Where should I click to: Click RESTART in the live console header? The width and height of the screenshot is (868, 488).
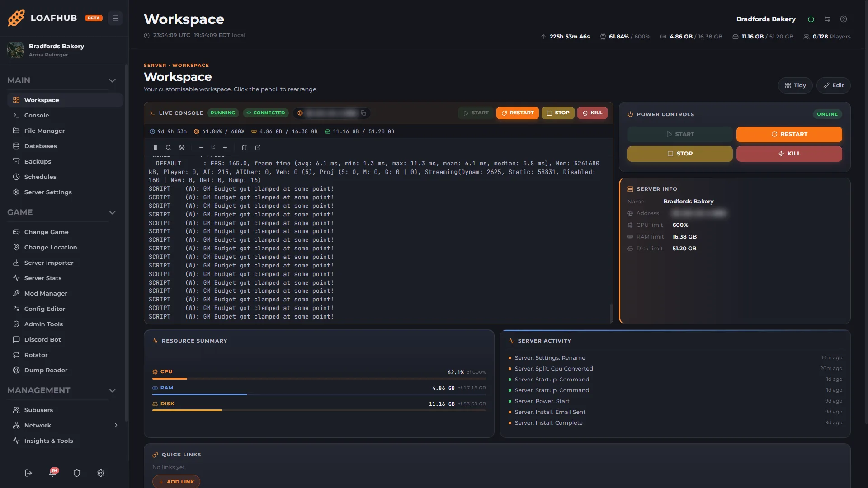click(x=517, y=113)
